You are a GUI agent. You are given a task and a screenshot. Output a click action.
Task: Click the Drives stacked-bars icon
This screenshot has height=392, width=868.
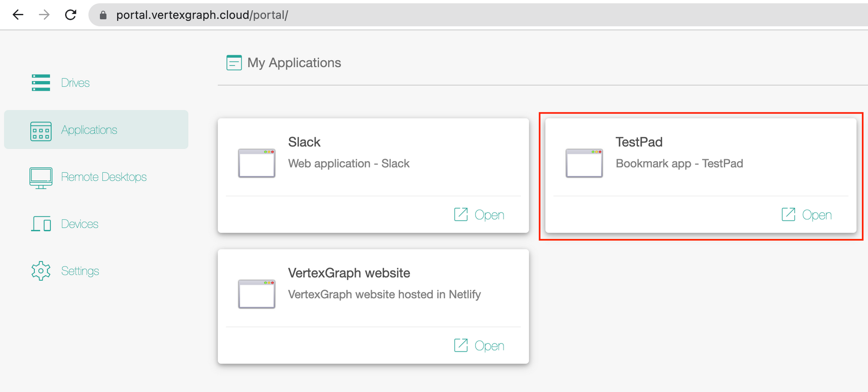[41, 82]
